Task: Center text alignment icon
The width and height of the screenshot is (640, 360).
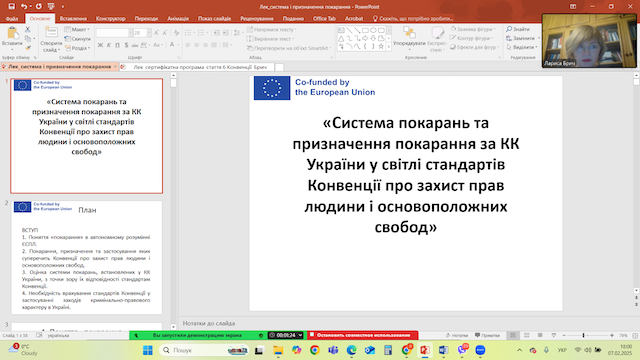Action: pyautogui.click(x=196, y=45)
